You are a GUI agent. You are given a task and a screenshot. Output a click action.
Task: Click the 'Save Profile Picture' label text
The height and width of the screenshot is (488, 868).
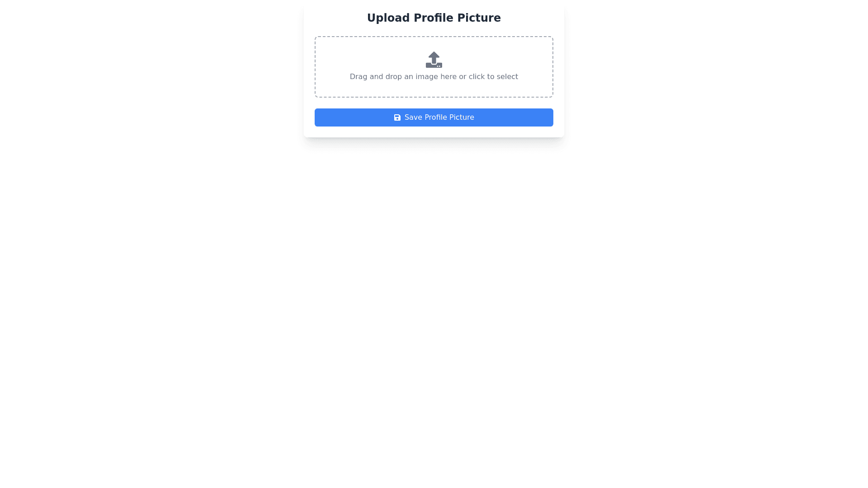click(x=439, y=117)
